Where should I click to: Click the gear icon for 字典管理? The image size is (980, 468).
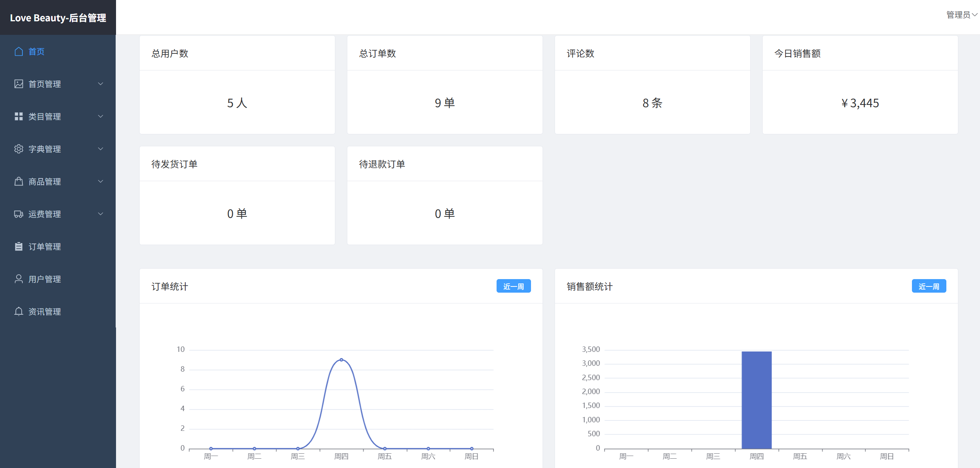(x=19, y=149)
